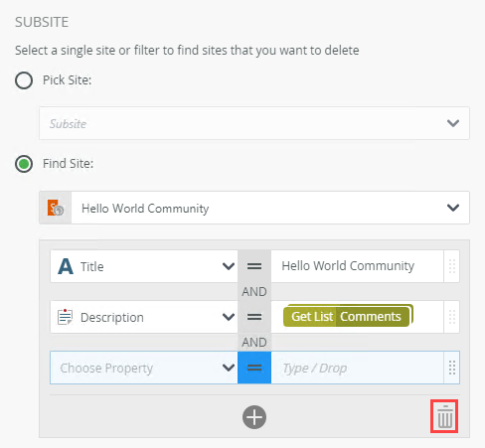Screen dimensions: 485x448
Task: Open the Description property dropdown
Action: click(144, 317)
